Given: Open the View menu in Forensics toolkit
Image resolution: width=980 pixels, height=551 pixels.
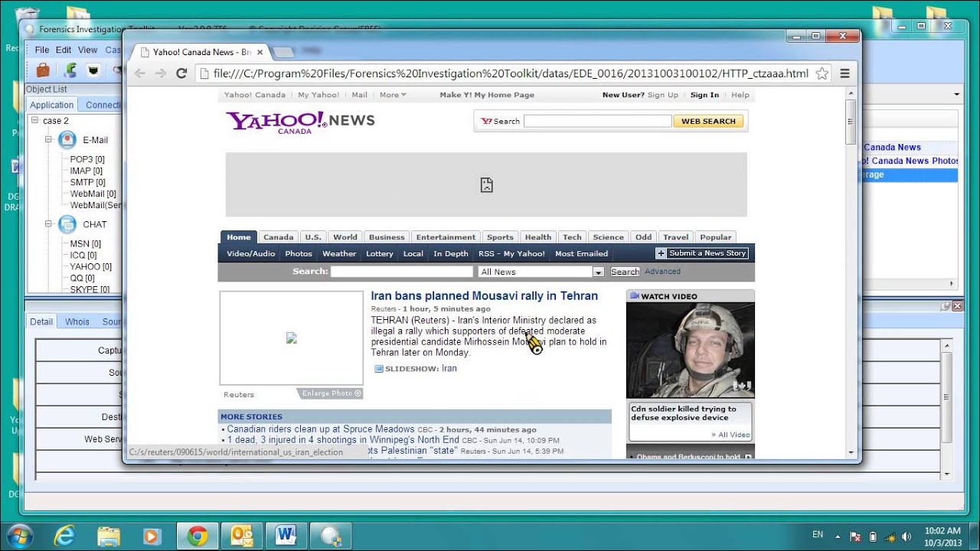Looking at the screenshot, I should [87, 50].
